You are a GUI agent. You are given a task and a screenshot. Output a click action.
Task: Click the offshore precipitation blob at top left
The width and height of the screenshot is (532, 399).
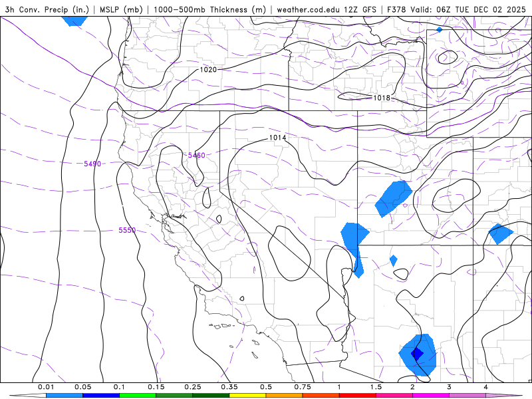pos(74,21)
